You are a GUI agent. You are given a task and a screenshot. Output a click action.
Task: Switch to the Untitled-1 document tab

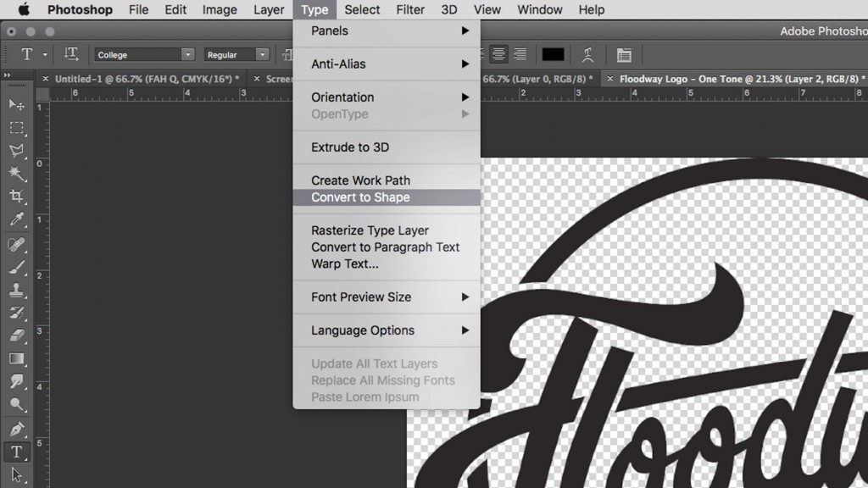147,79
